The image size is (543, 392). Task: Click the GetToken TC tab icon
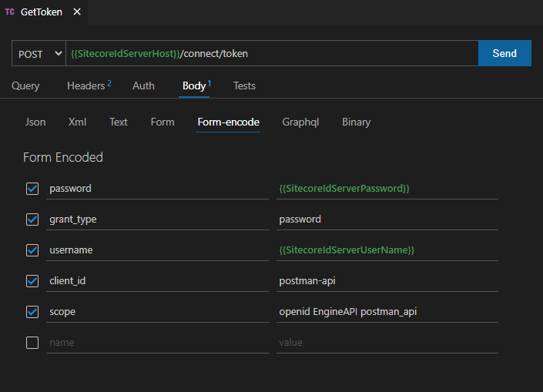click(10, 12)
